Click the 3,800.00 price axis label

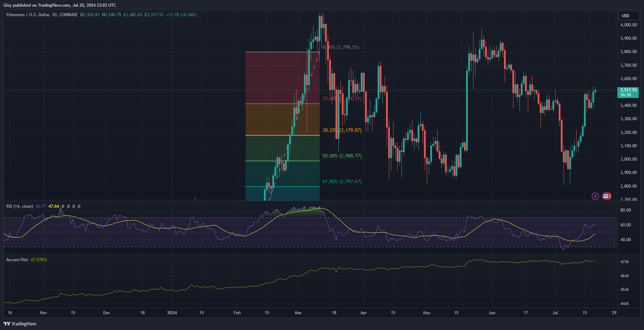[x=629, y=52]
